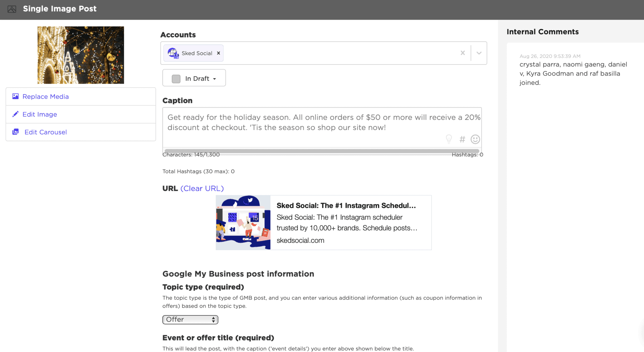Image resolution: width=644 pixels, height=352 pixels.
Task: Select Replace Media option
Action: (x=45, y=96)
